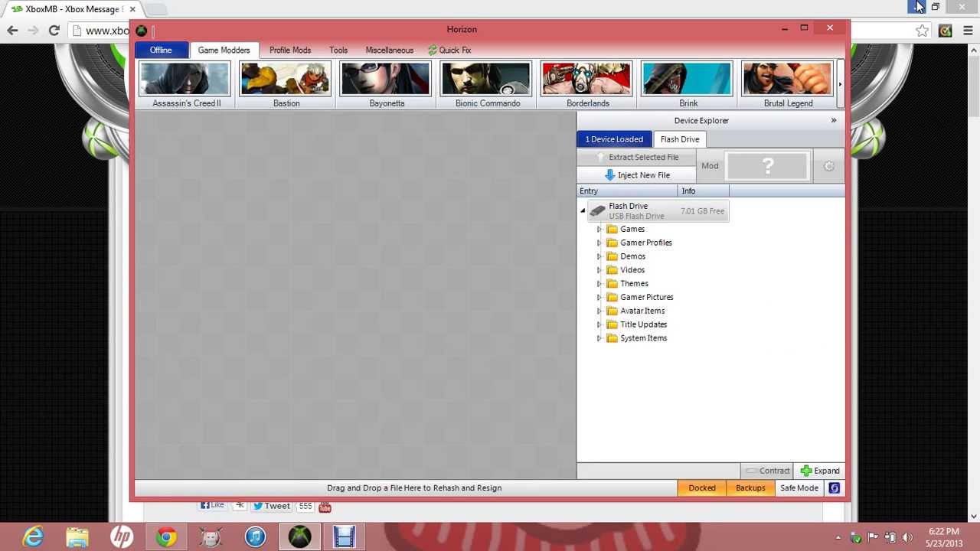Open Chrome menu hamburger icon

click(x=968, y=31)
